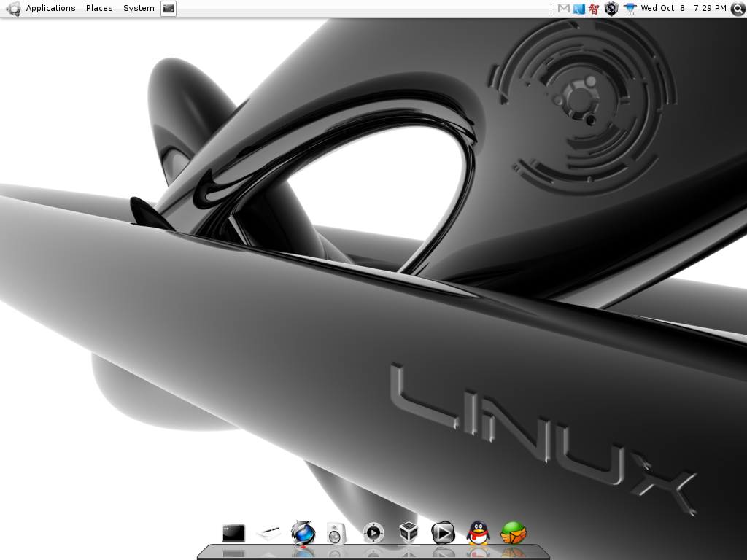The height and width of the screenshot is (560, 747).
Task: Open the System menu
Action: (139, 8)
